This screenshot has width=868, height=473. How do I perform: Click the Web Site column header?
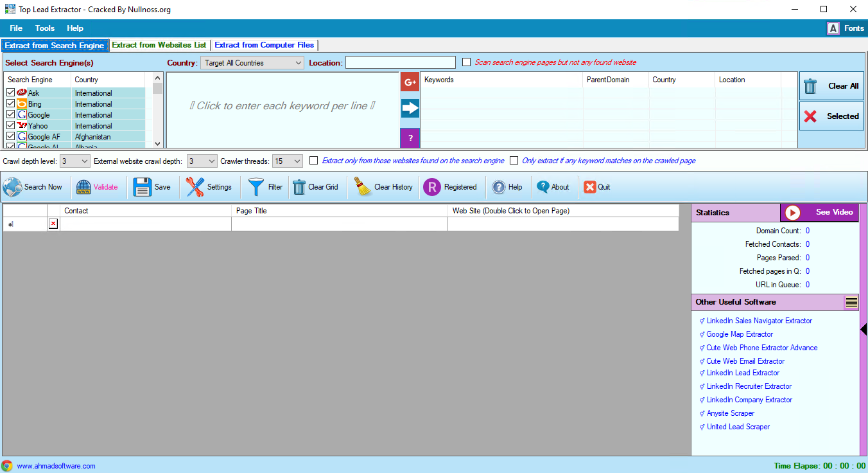point(563,211)
